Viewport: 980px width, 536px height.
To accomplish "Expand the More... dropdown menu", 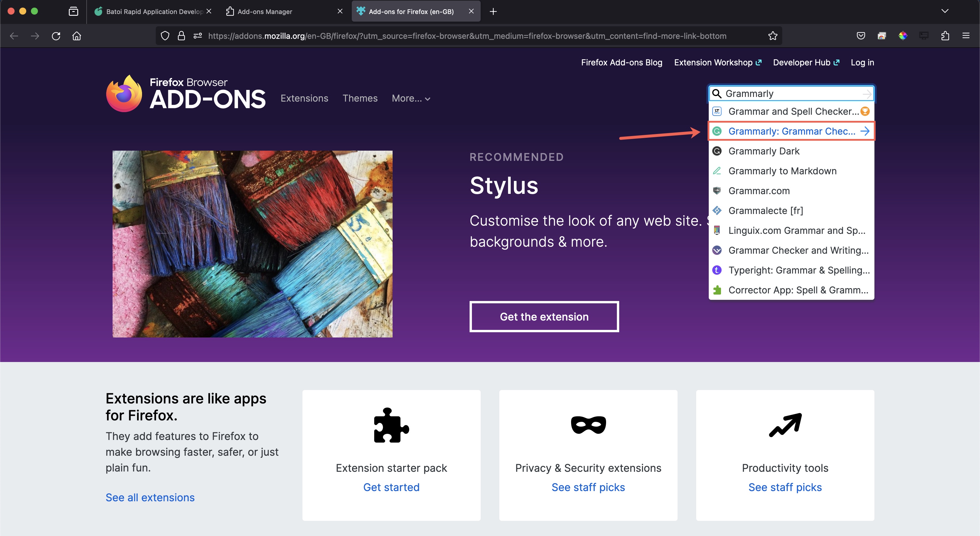I will pos(411,99).
